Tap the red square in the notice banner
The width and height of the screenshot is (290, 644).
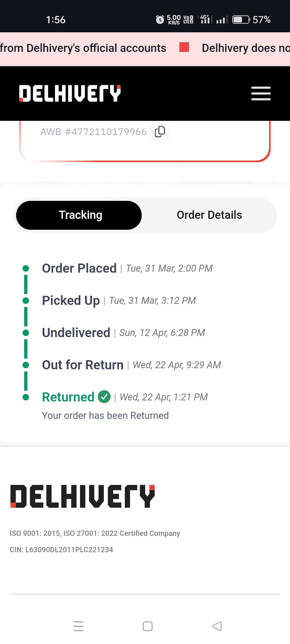[184, 47]
